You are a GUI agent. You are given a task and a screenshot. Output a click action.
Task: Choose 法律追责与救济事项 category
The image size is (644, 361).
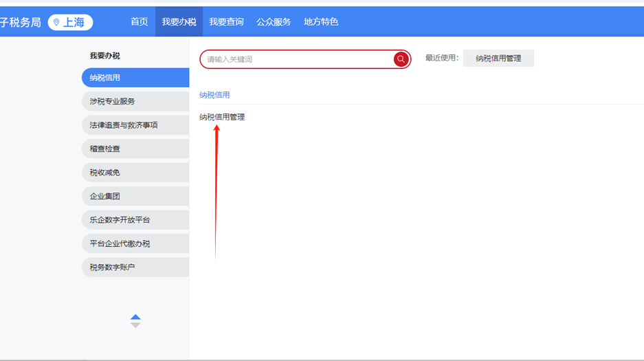tap(135, 125)
